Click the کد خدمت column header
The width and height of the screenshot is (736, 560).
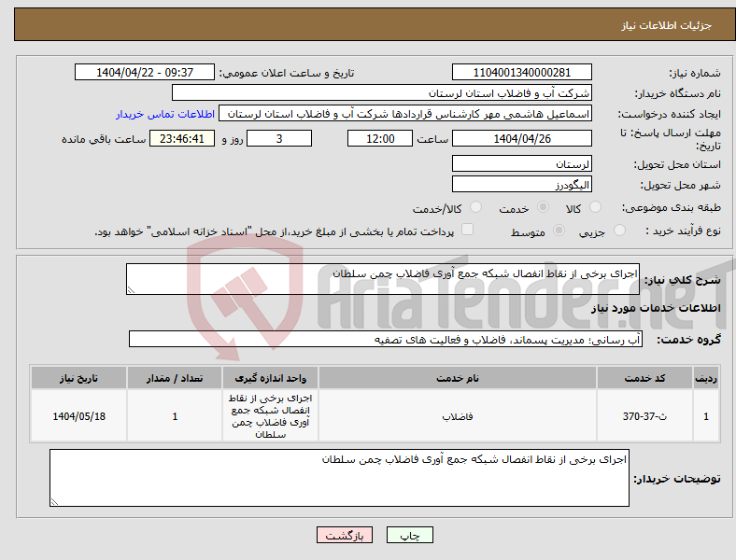[645, 378]
